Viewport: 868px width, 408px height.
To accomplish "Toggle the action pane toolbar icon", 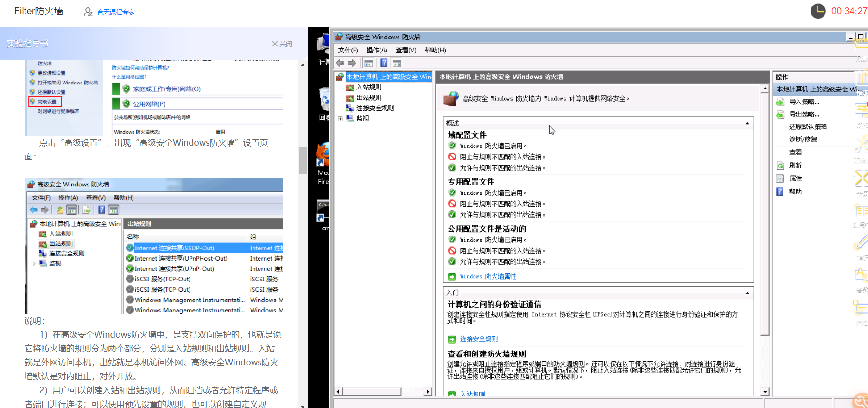I will (397, 63).
